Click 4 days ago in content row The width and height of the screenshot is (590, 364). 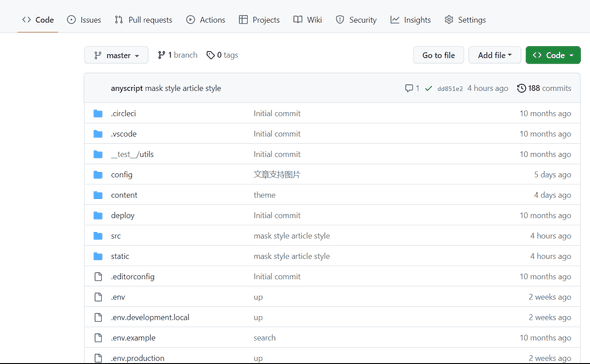tap(552, 195)
